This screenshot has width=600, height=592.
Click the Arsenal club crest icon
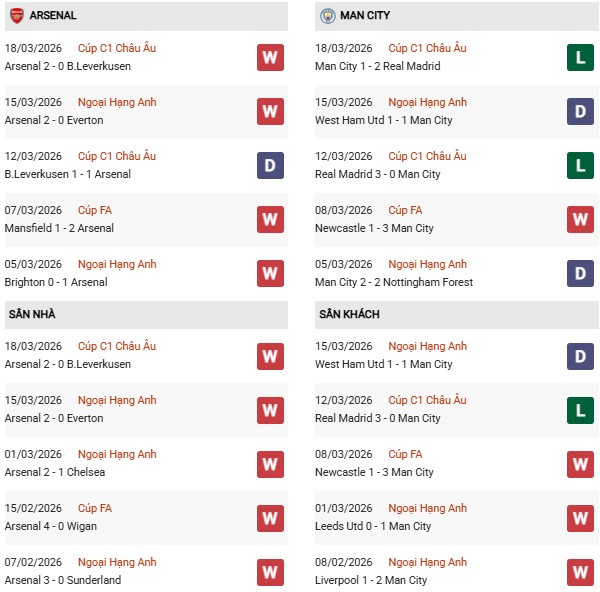click(17, 16)
